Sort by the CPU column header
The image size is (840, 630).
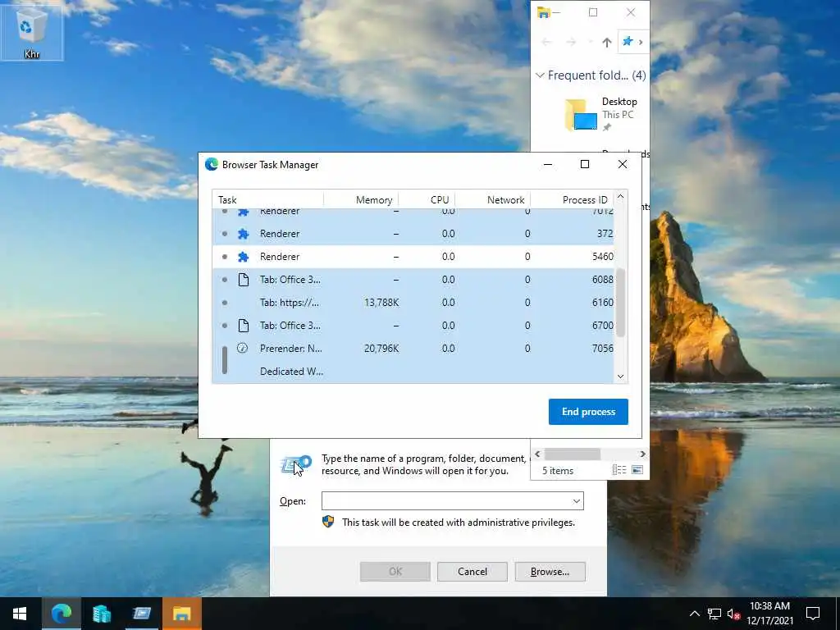427,200
